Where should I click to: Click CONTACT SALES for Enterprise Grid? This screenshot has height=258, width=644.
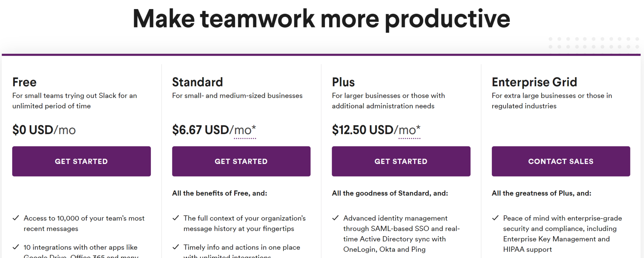(x=560, y=161)
